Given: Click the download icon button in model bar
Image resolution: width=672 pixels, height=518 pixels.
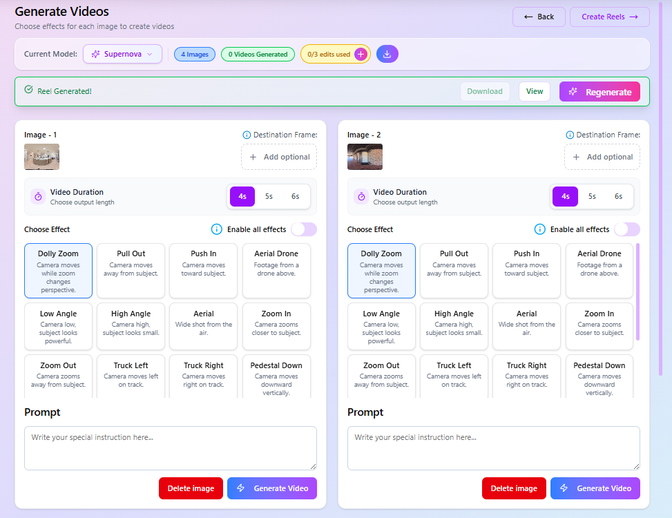Looking at the screenshot, I should coord(387,54).
